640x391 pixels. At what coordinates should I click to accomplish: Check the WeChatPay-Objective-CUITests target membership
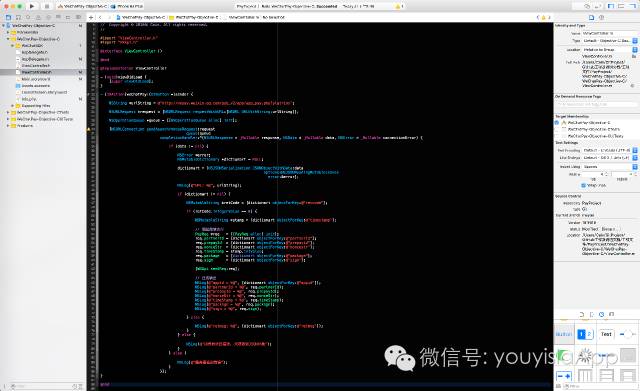coord(557,136)
